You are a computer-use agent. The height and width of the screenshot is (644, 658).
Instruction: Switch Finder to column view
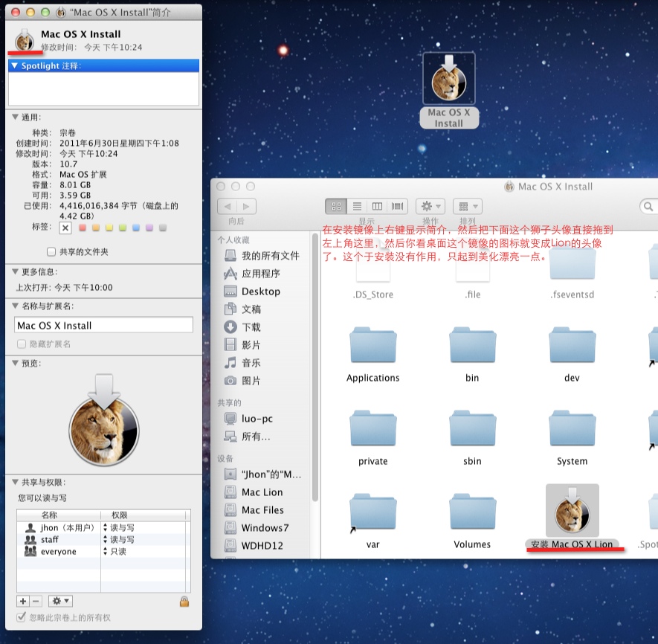click(x=377, y=206)
